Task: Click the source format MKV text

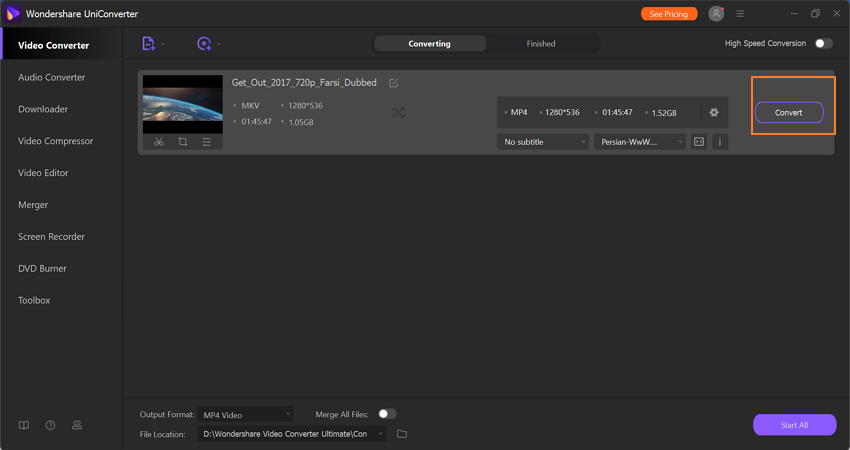Action: [250, 106]
